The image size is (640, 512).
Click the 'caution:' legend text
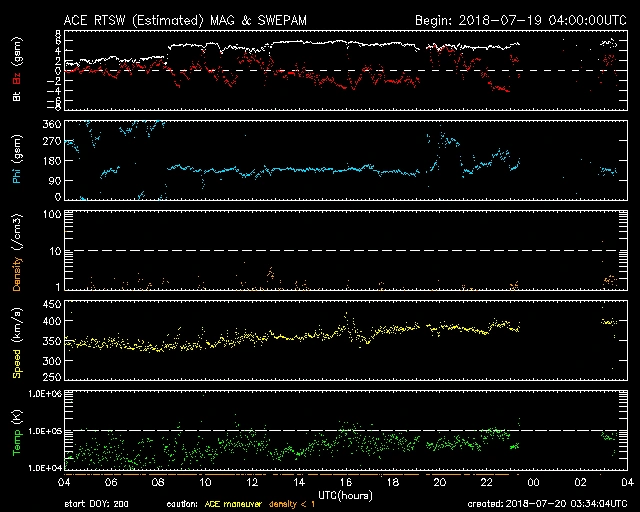182,504
